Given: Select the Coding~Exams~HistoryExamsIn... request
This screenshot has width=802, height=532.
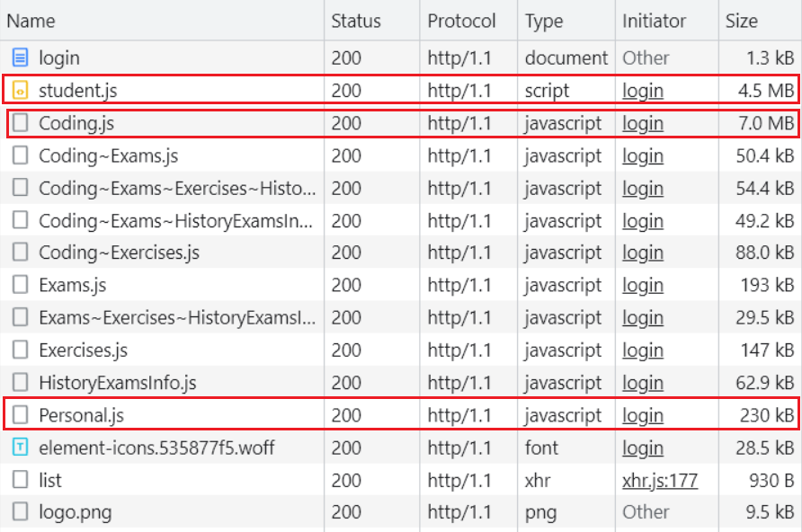Looking at the screenshot, I should pos(175,221).
